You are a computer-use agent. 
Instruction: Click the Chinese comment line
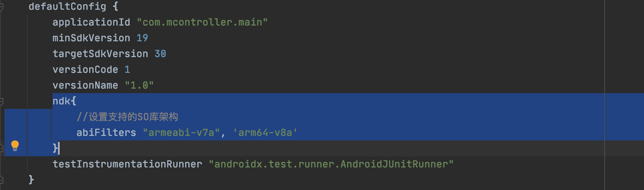click(x=127, y=117)
